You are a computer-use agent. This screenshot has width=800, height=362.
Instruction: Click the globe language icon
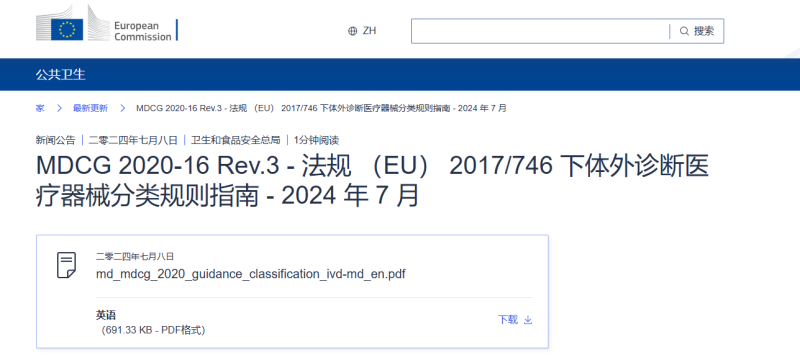point(353,31)
